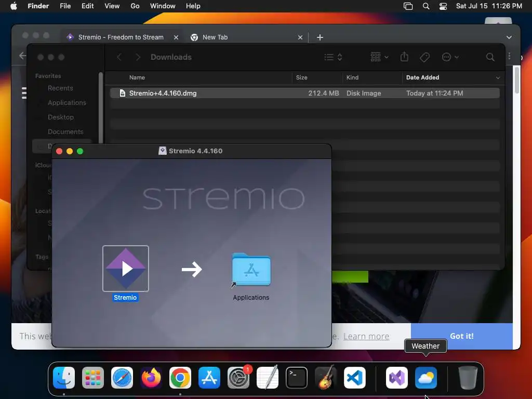Image resolution: width=532 pixels, height=399 pixels.
Task: Go forward in the Finder Downloads window
Action: click(x=138, y=57)
